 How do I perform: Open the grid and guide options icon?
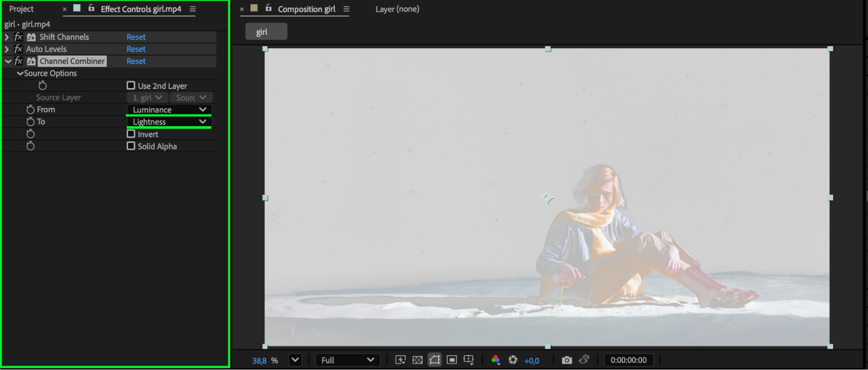point(469,360)
